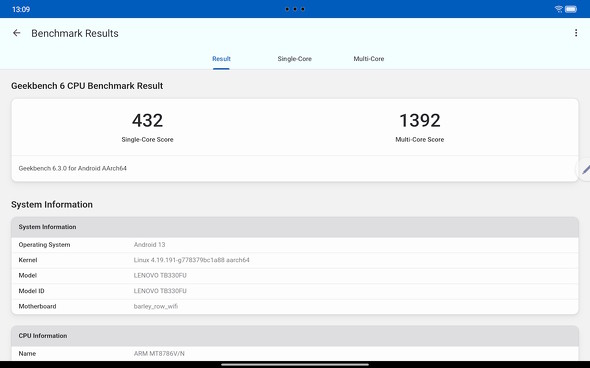Go back using the arrow icon
590x368 pixels.
point(17,33)
